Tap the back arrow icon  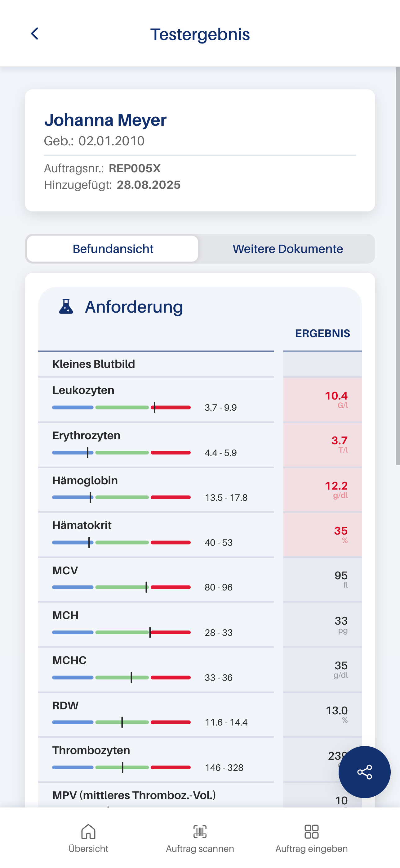point(35,34)
